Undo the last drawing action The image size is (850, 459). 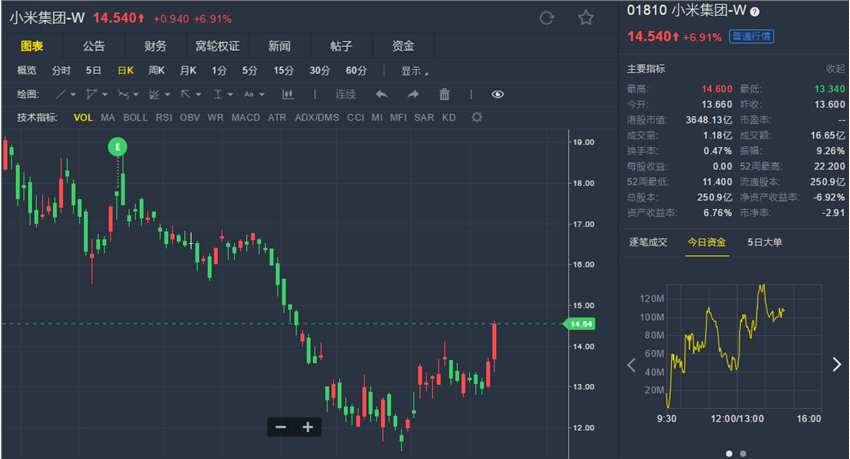pyautogui.click(x=382, y=94)
